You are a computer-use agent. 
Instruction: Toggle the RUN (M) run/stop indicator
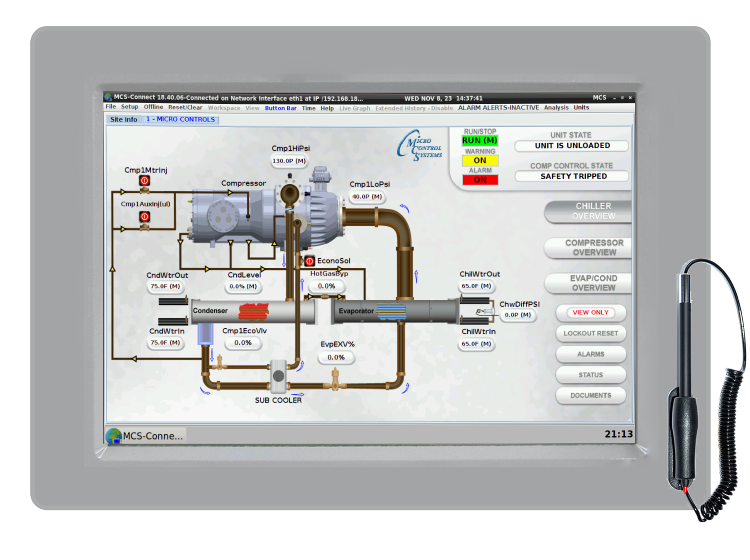point(479,141)
